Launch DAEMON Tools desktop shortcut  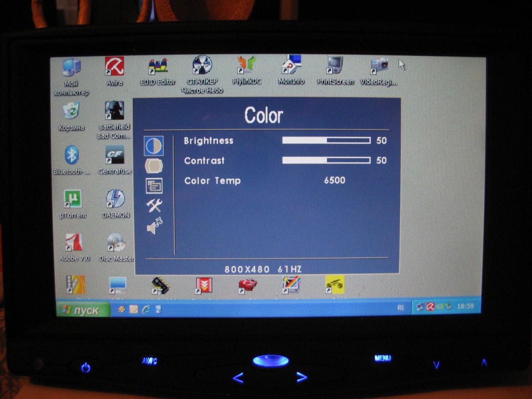(x=115, y=199)
